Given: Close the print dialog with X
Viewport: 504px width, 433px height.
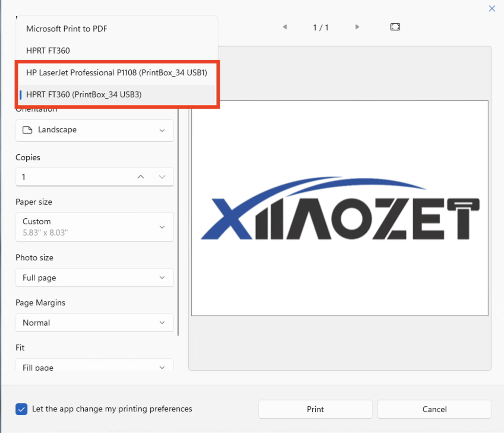Looking at the screenshot, I should tap(492, 9).
